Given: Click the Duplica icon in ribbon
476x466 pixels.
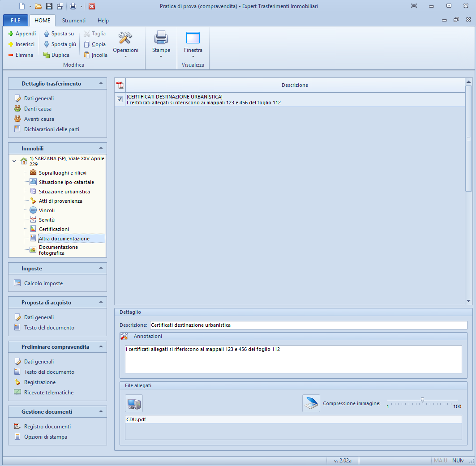Looking at the screenshot, I should 47,55.
